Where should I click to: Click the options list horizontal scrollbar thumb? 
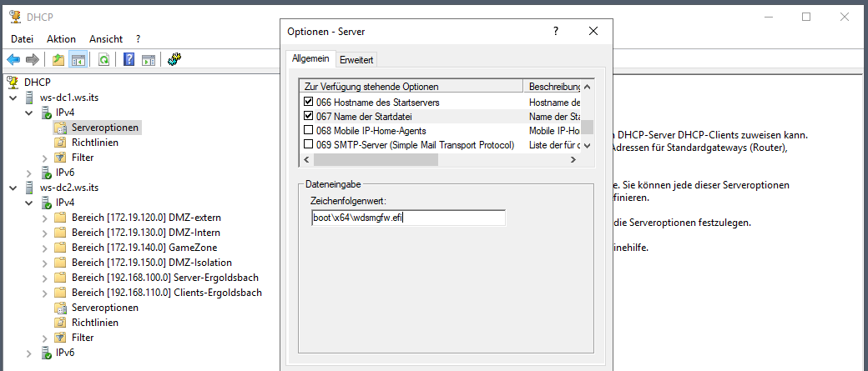(x=376, y=159)
